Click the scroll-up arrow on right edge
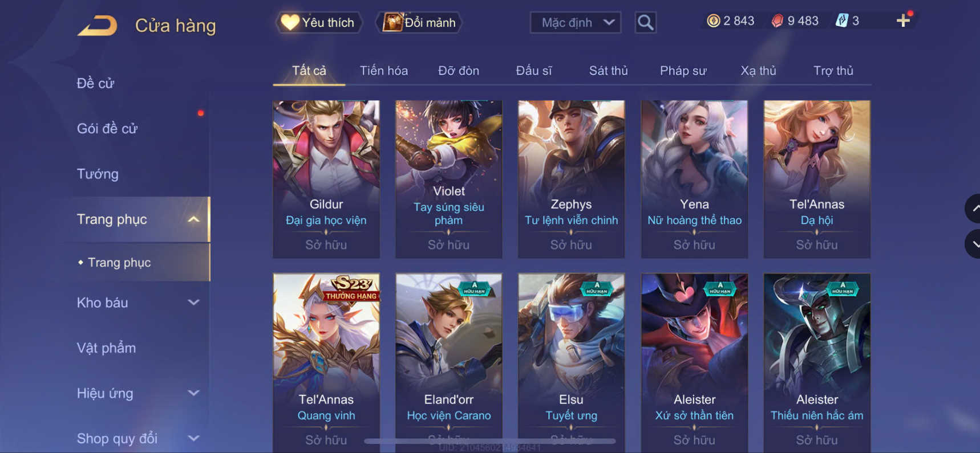 tap(973, 209)
